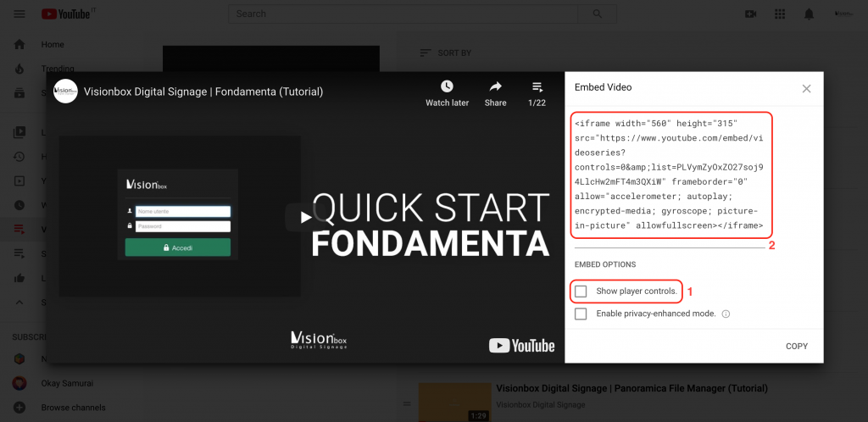The image size is (868, 422).
Task: Open the account avatar menu
Action: pos(843,14)
